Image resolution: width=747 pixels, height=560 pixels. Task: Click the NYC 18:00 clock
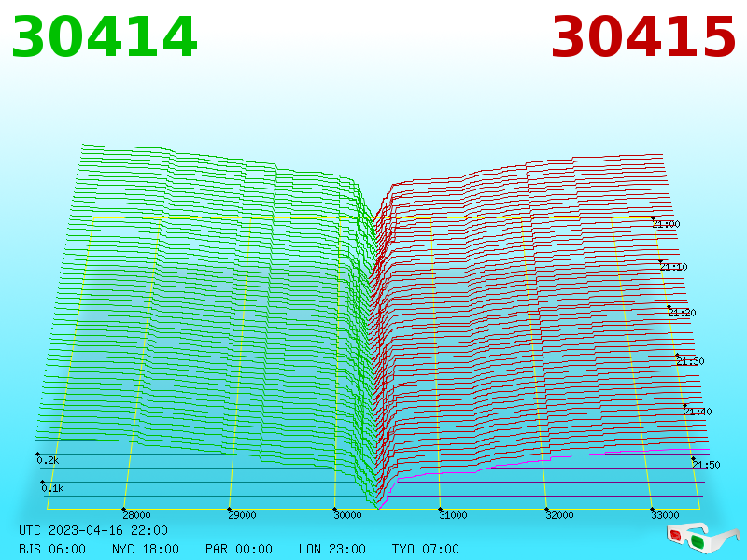146,549
